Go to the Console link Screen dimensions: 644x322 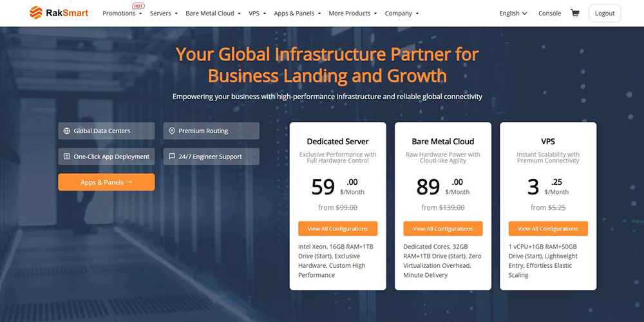point(549,14)
